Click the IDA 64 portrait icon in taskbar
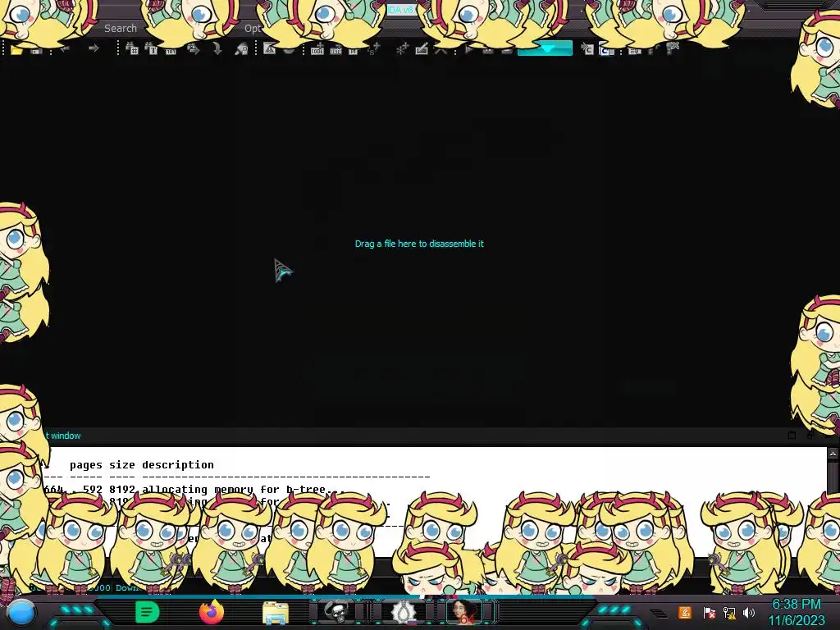The width and height of the screenshot is (840, 630). (x=464, y=612)
